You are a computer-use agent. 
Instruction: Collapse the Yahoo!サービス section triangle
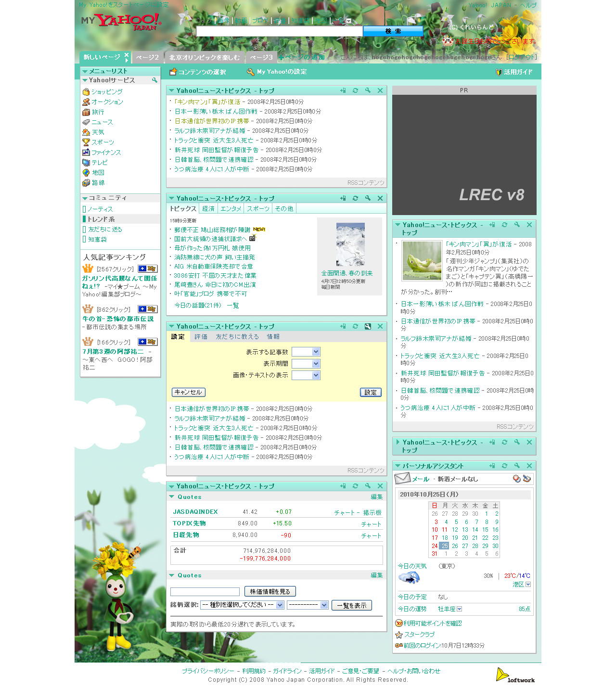tap(85, 80)
